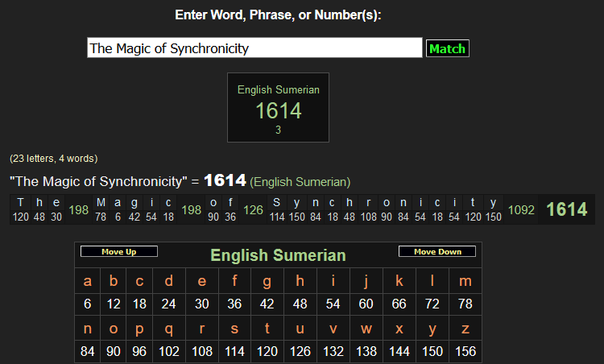Select letter 'z' in the cipher chart
604x364 pixels.
coord(465,329)
